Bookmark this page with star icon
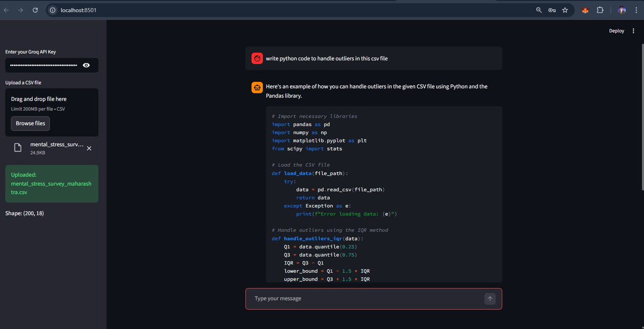 point(565,10)
